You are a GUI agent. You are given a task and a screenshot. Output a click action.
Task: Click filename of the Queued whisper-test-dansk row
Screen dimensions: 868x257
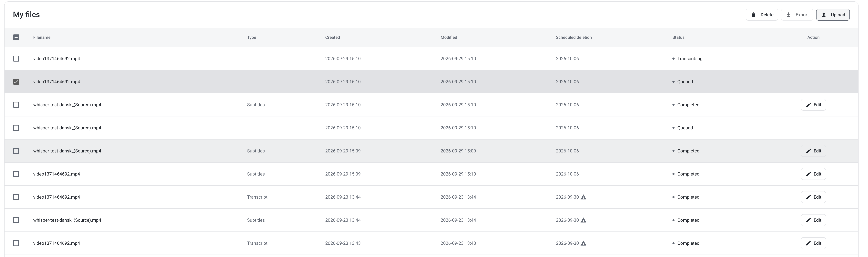pos(67,128)
